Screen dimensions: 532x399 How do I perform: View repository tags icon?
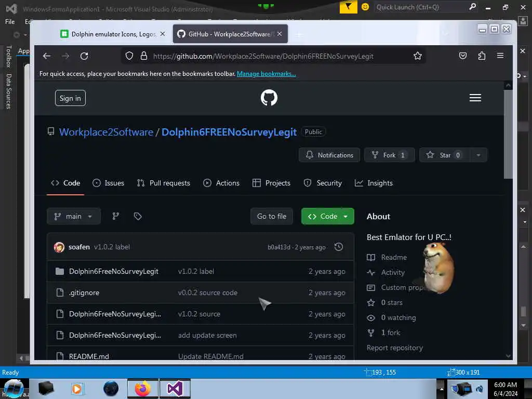137,216
